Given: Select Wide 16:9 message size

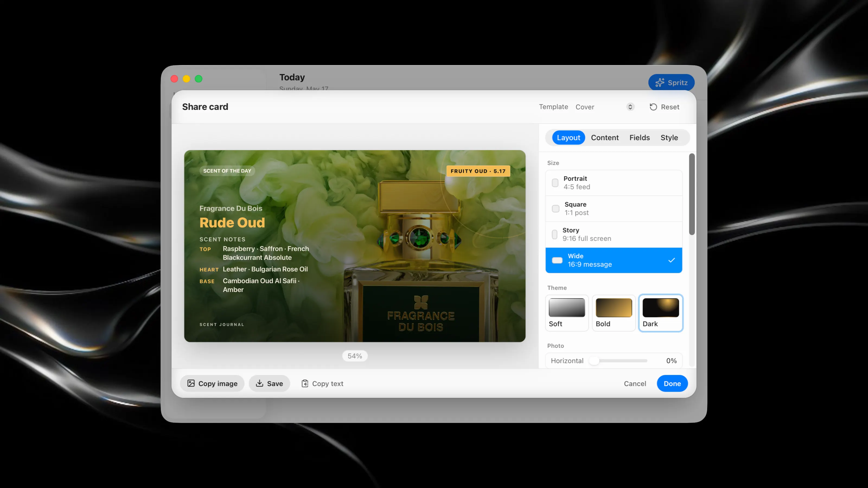Looking at the screenshot, I should tap(614, 260).
